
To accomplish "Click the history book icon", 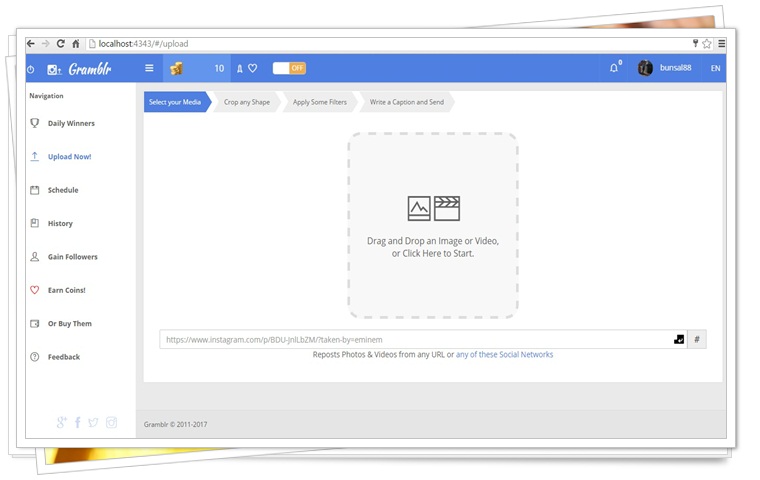I will pyautogui.click(x=34, y=223).
